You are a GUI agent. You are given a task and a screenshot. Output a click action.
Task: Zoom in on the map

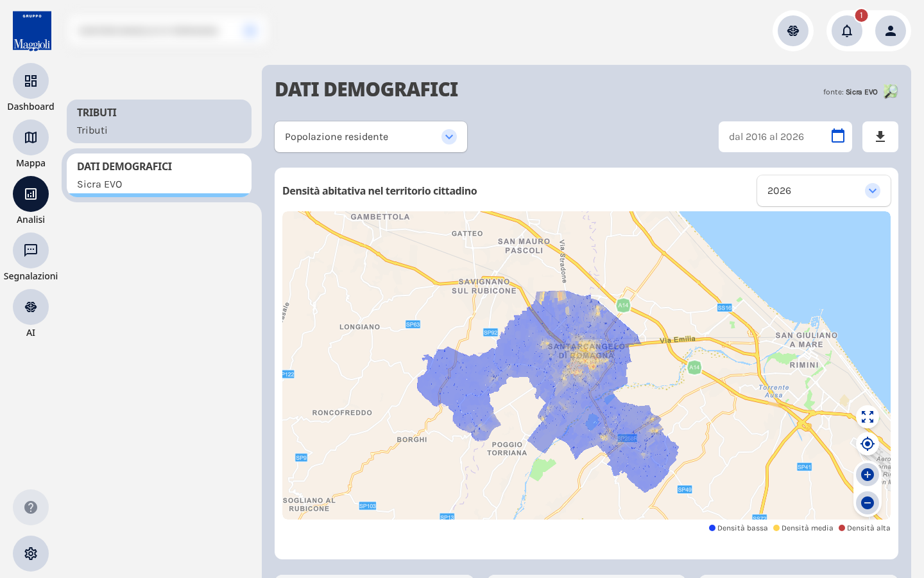tap(868, 475)
